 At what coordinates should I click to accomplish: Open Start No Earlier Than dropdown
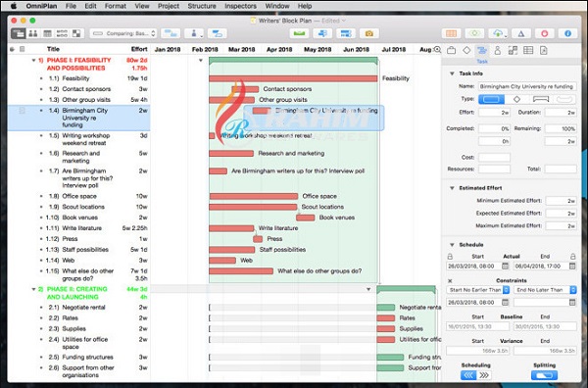(478, 290)
